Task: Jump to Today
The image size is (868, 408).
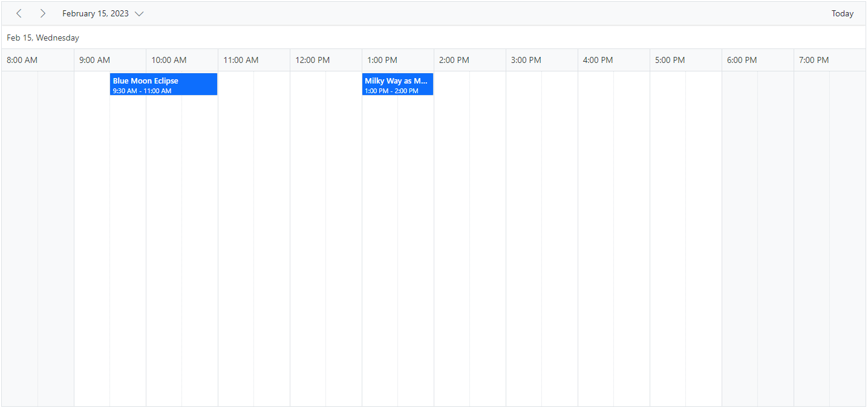Action: tap(842, 13)
